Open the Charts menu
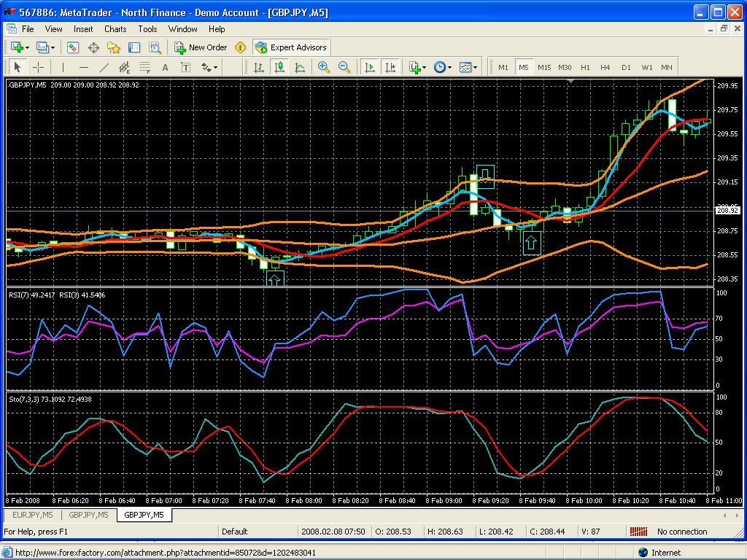The height and width of the screenshot is (560, 747). tap(115, 29)
